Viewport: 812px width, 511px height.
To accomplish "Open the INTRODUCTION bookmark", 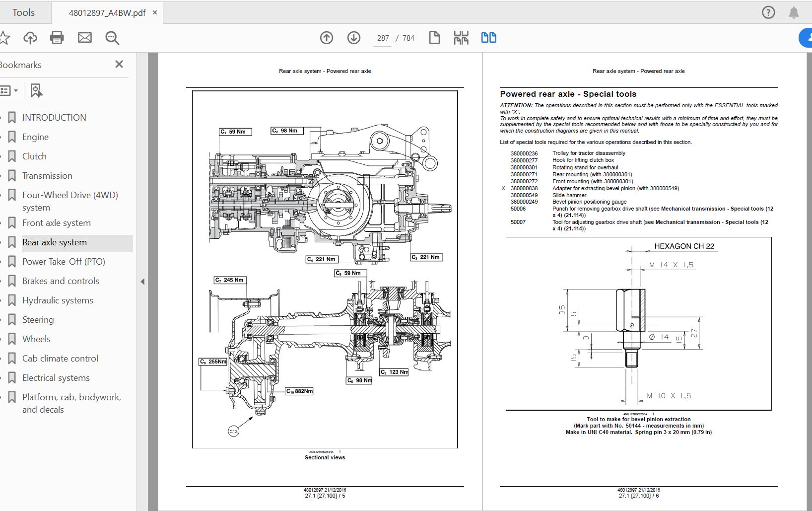I will click(x=54, y=118).
